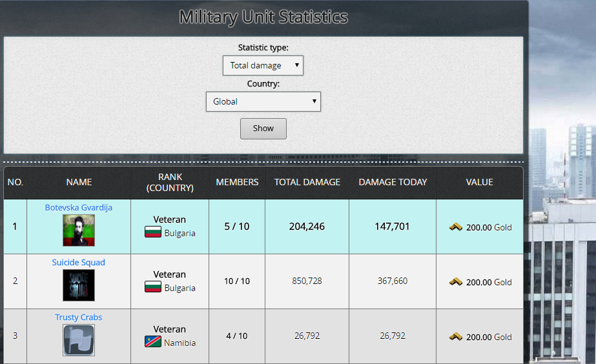Click the DAMAGE TODAY column header
This screenshot has height=364, width=596.
[393, 182]
